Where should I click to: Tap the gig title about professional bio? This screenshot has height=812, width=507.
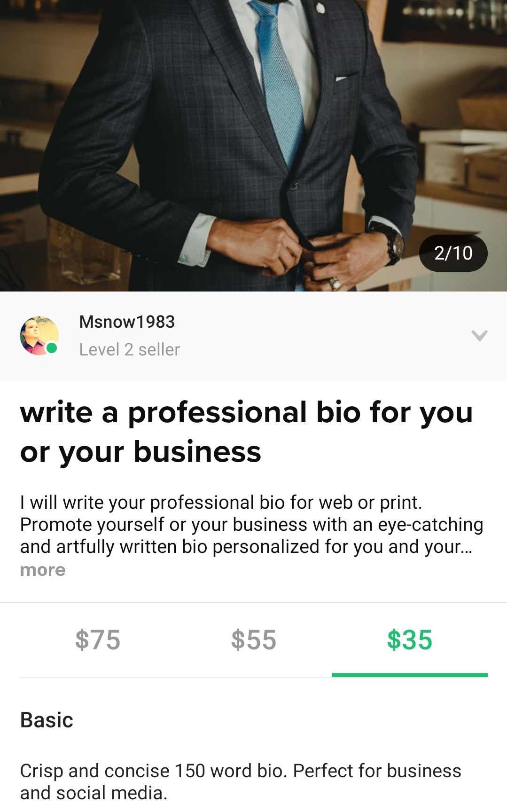[x=246, y=432]
